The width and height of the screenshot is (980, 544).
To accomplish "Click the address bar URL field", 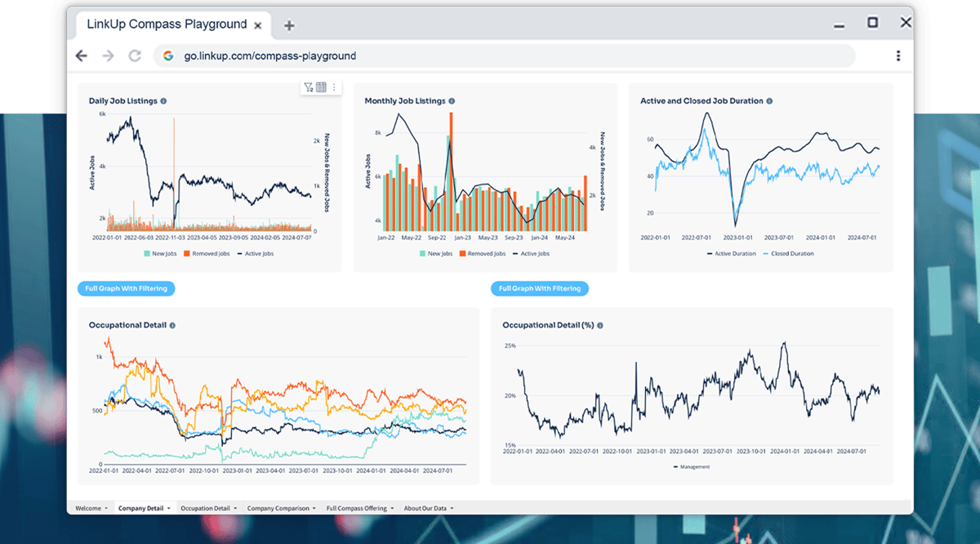I will point(504,56).
